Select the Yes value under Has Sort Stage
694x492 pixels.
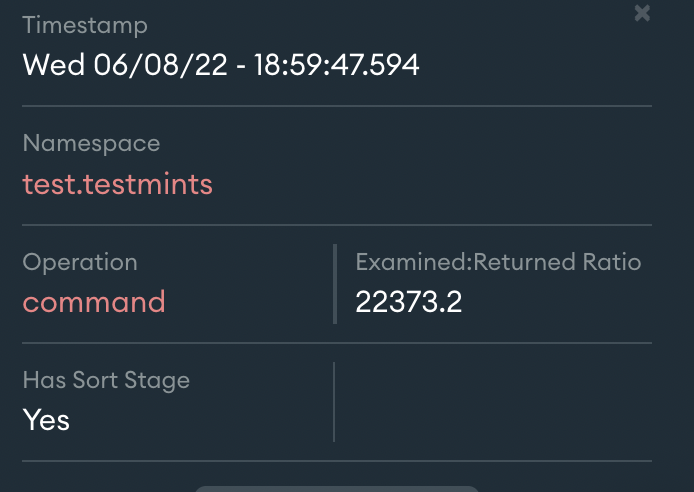46,420
